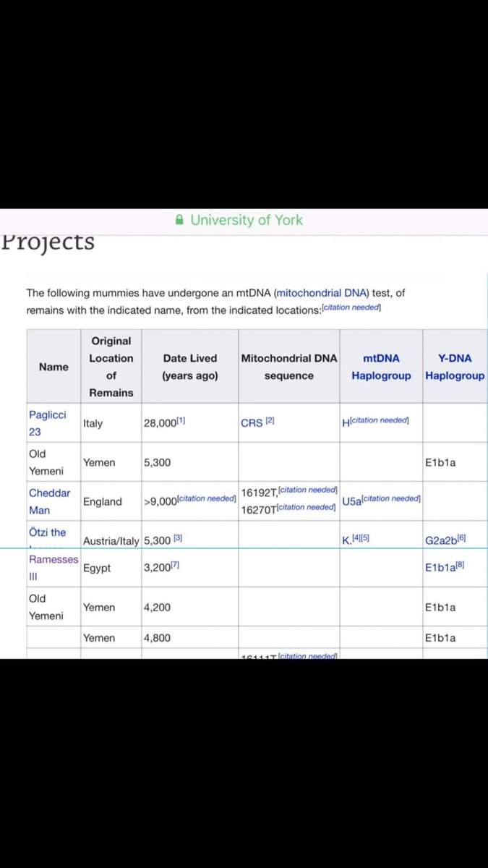Open the K. haplogroup link in Ötzi row
This screenshot has width=488, height=868.
tap(347, 540)
